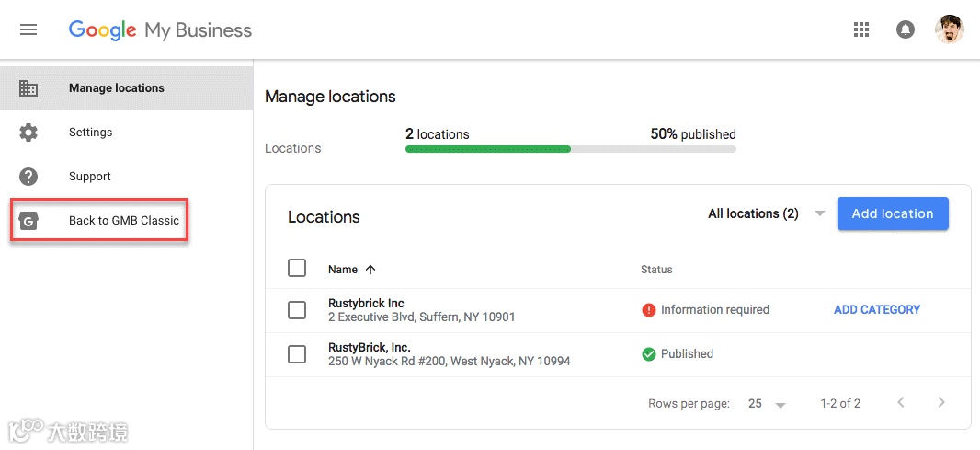This screenshot has width=980, height=450.
Task: Click the Add location button
Action: (x=893, y=213)
